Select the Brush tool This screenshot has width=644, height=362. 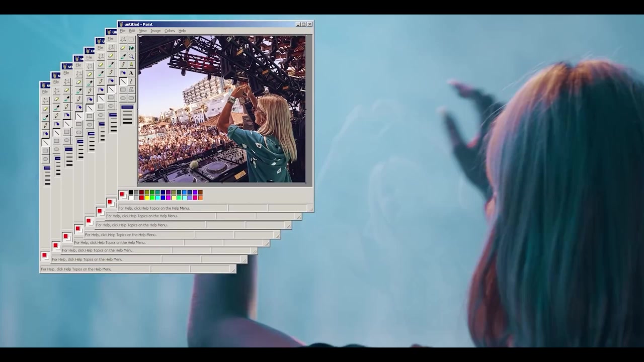coord(131,64)
